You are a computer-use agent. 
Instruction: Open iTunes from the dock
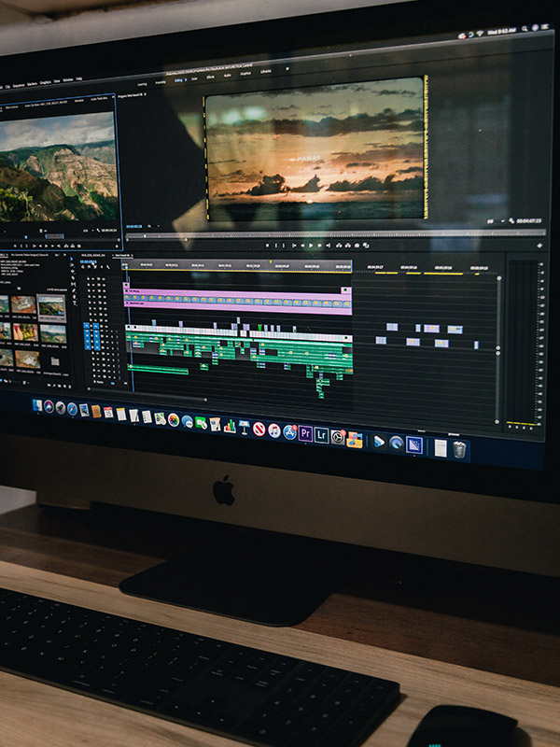[274, 430]
